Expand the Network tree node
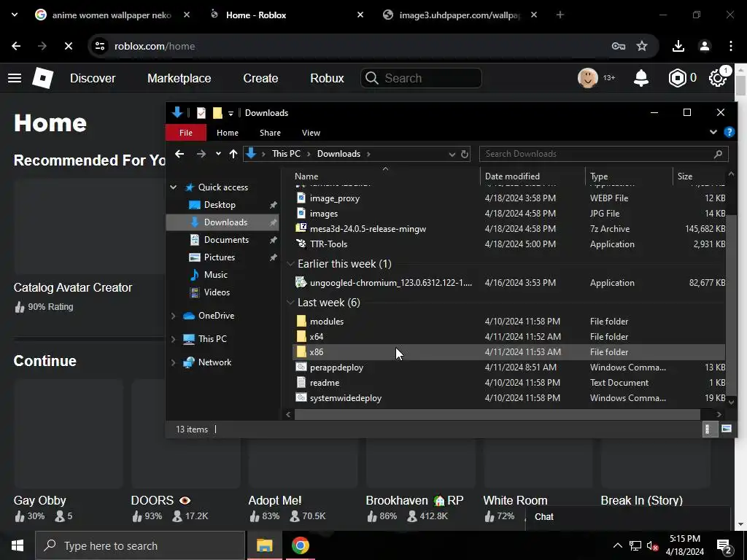This screenshot has height=560, width=747. coord(174,362)
